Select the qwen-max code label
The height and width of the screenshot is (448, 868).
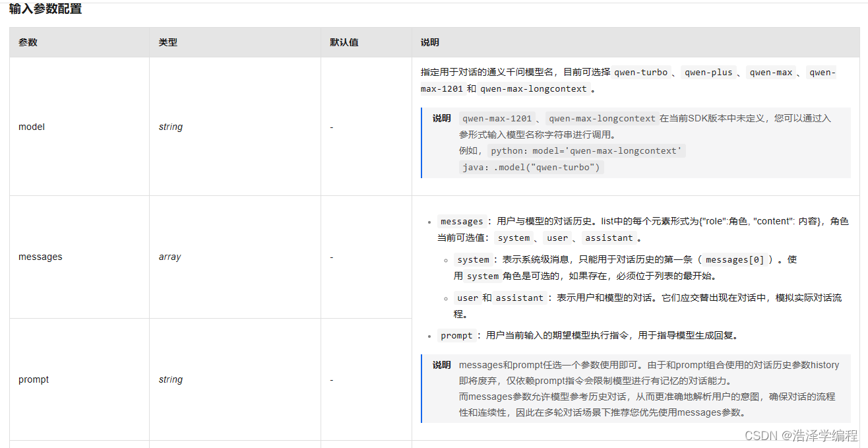(770, 72)
